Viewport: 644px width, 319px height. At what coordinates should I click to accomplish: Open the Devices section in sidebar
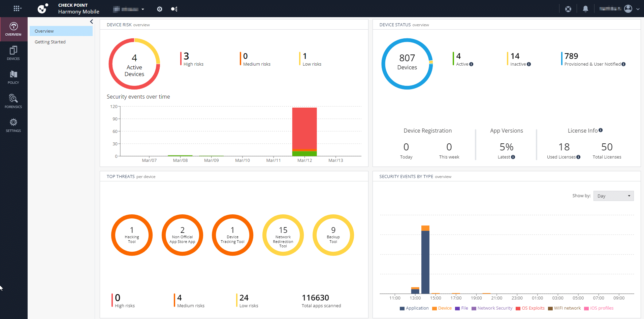point(13,53)
